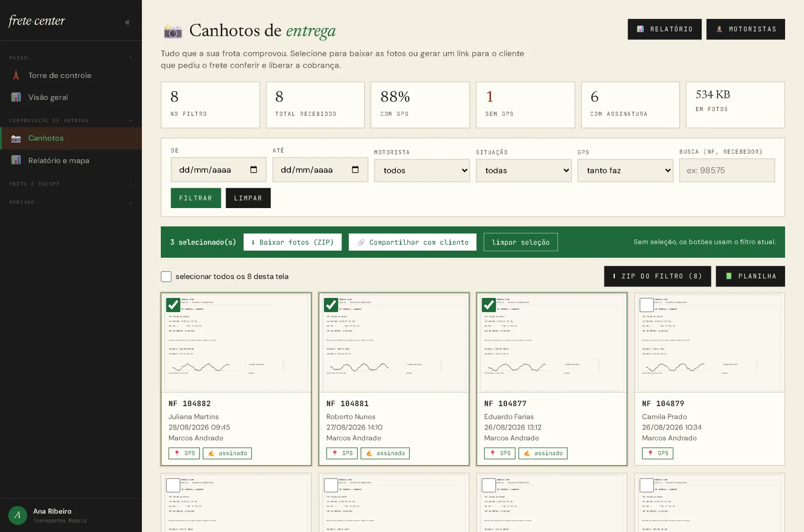Screen dimensions: 804x532
Task: Click the GPS pin badge on NF 104882
Action: click(184, 453)
